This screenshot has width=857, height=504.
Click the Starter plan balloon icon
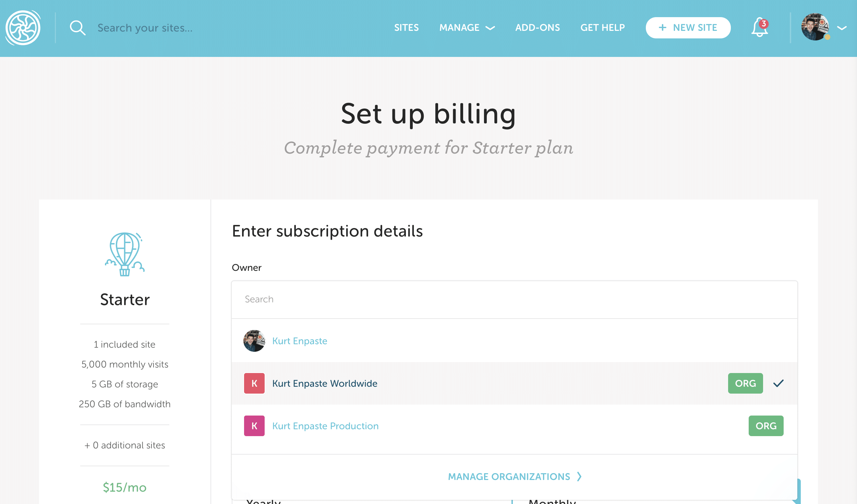coord(125,254)
